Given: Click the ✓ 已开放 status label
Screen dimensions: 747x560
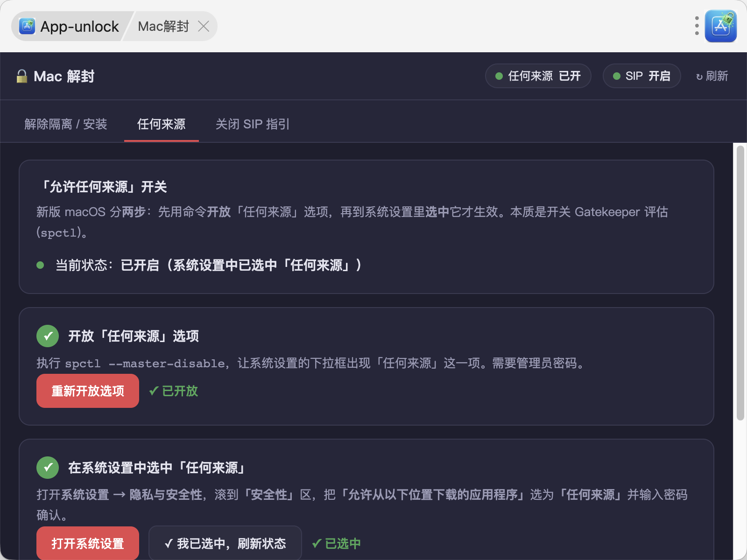Looking at the screenshot, I should 173,391.
